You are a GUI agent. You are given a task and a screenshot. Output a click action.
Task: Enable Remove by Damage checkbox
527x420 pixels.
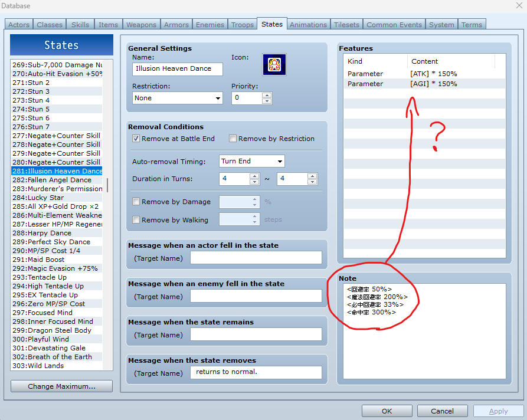tap(136, 202)
